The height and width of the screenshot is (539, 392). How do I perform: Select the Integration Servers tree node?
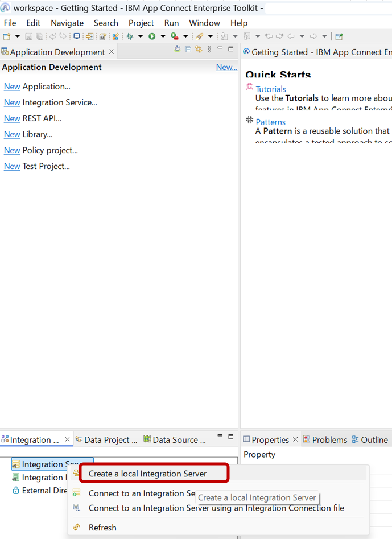click(52, 464)
